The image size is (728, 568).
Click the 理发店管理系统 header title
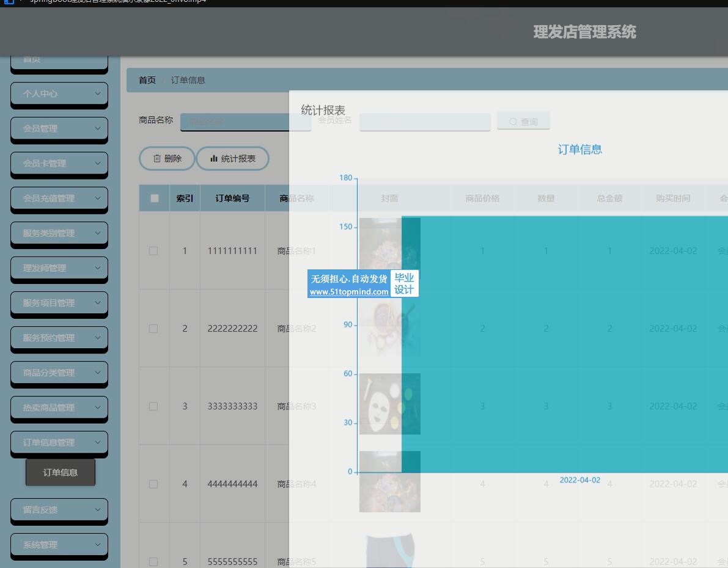click(584, 32)
